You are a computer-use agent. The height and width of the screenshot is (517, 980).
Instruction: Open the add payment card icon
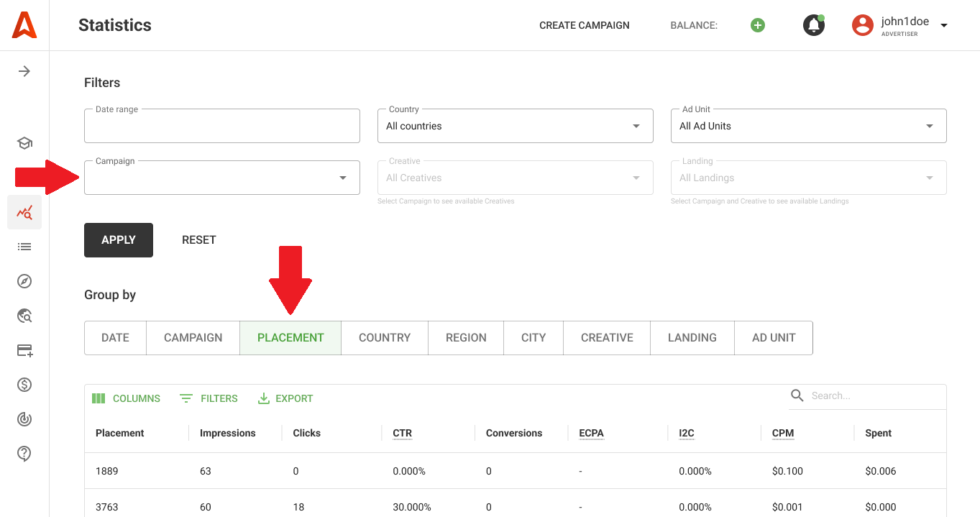[24, 351]
